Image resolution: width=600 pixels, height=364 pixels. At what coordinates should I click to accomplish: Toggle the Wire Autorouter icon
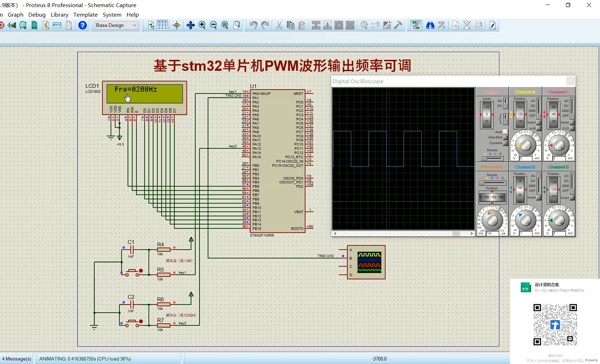point(416,25)
